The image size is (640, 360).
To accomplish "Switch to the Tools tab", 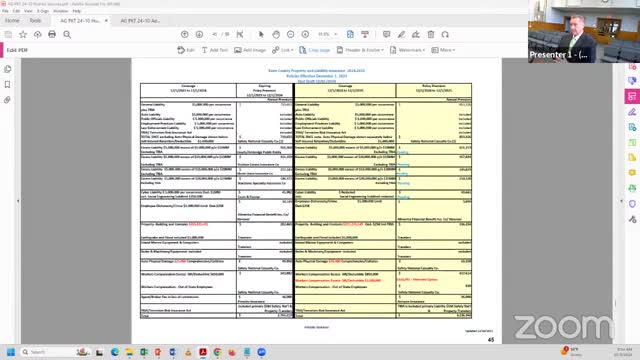I will pyautogui.click(x=35, y=20).
